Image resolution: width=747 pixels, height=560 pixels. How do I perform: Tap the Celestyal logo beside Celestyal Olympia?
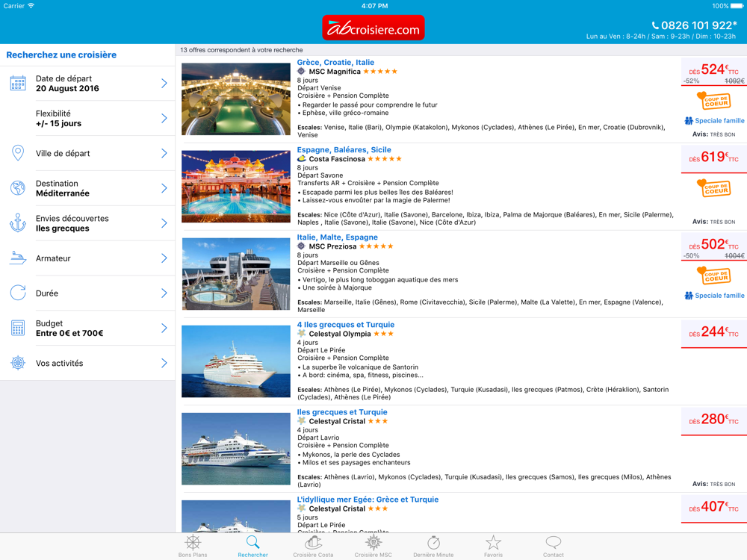point(301,333)
